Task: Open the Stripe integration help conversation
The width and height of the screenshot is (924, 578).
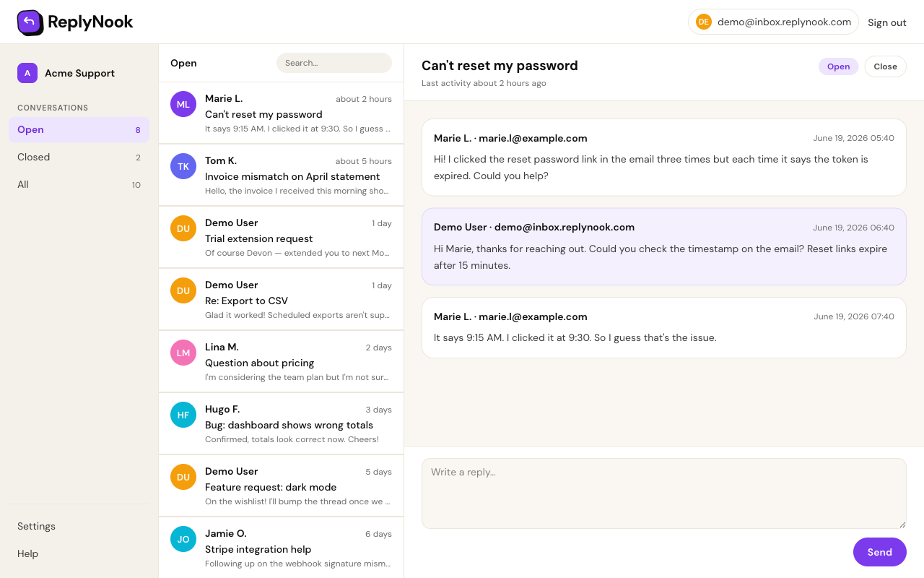Action: (281, 547)
